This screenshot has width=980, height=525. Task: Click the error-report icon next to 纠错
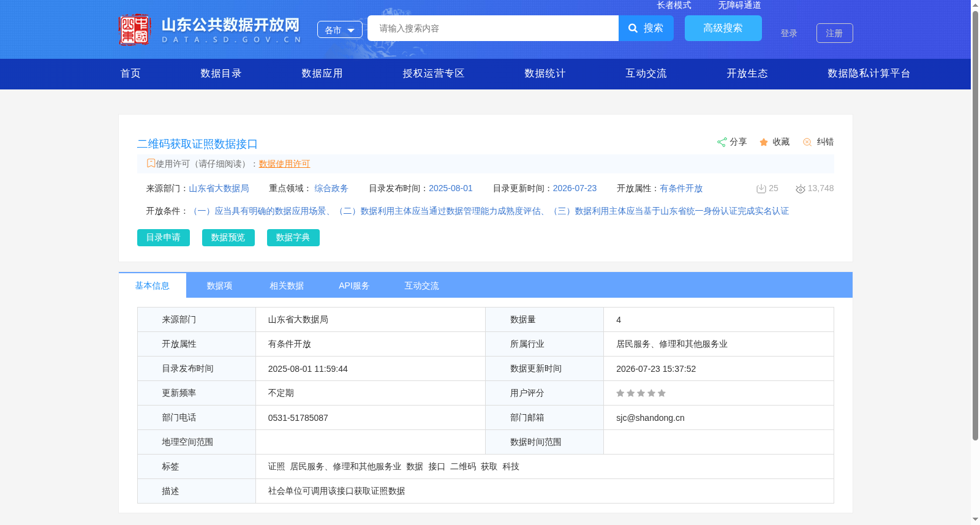point(807,142)
